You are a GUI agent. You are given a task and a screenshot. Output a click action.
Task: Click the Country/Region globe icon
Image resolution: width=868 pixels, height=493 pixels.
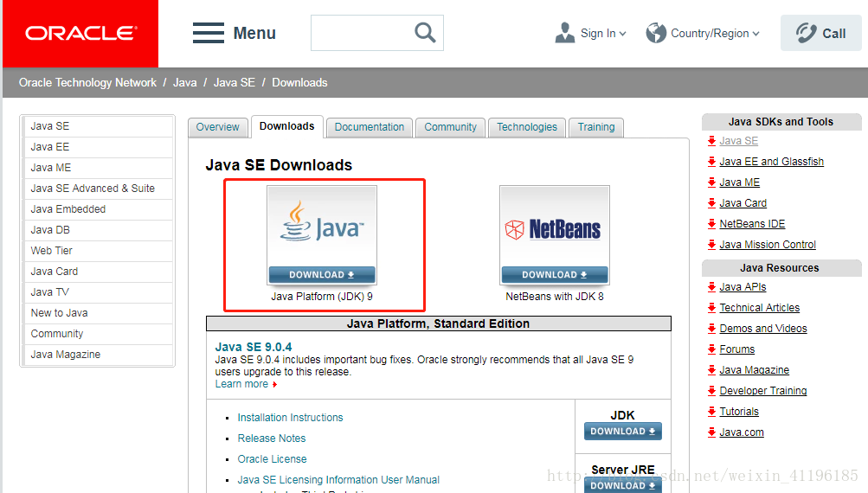click(x=656, y=33)
